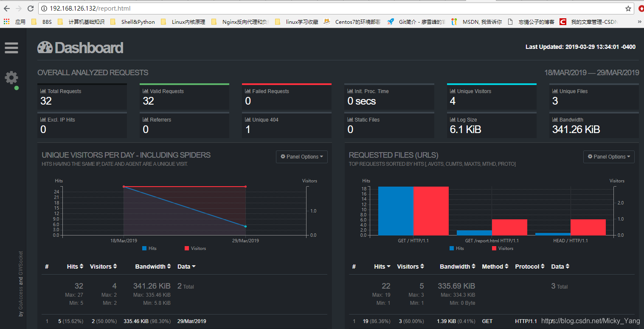Click the 341.26 KiB Bandwidth stat value
Screen dimensions: 644x329
click(576, 129)
